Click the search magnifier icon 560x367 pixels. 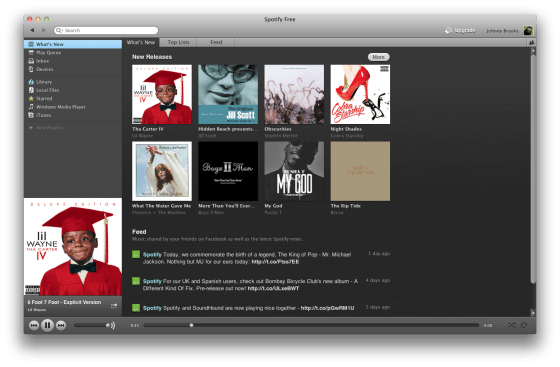(x=59, y=30)
